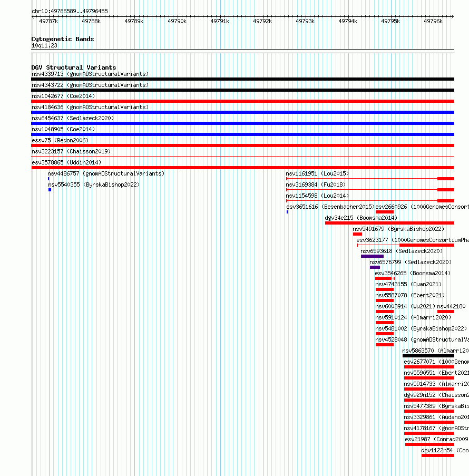Open the nsv442180 variant label
The height and width of the screenshot is (476, 469).
point(451,307)
